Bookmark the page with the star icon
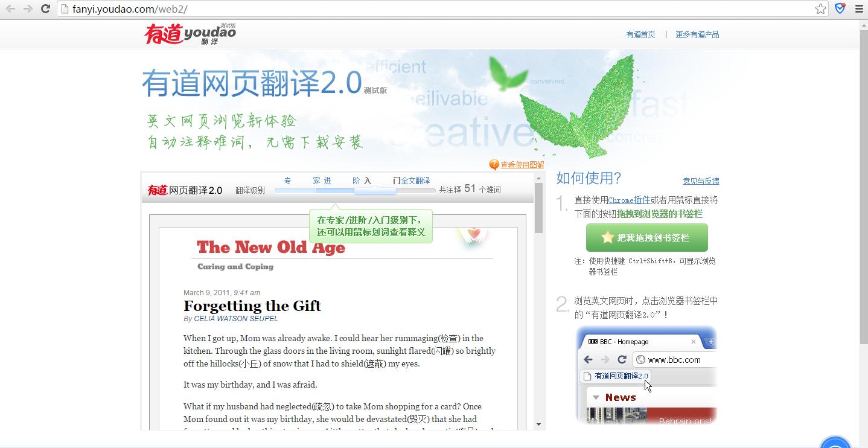 (x=820, y=8)
